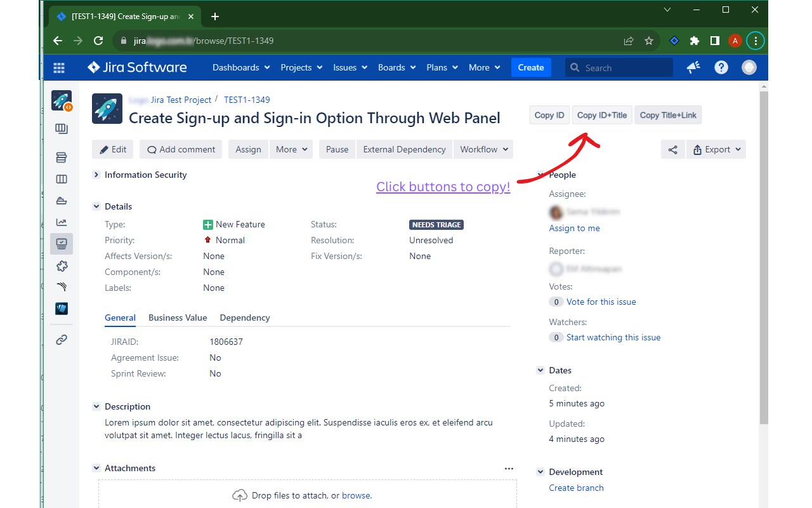Click the blue diamond browser extension icon
Screen dimensions: 812x508
[674, 41]
